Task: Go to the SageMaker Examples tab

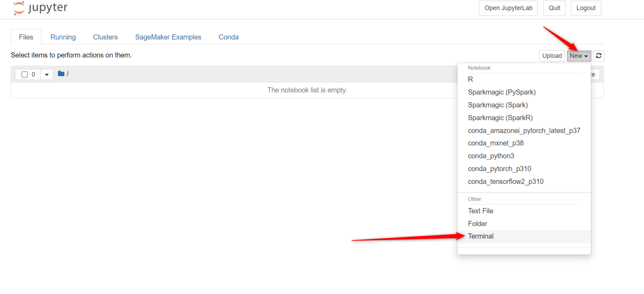Action: pyautogui.click(x=168, y=37)
